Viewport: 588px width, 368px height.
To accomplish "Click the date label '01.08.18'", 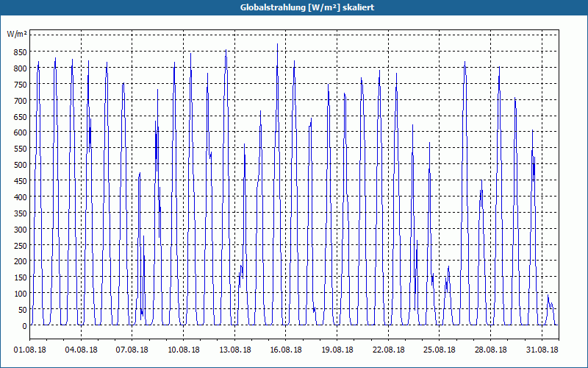I will (29, 350).
